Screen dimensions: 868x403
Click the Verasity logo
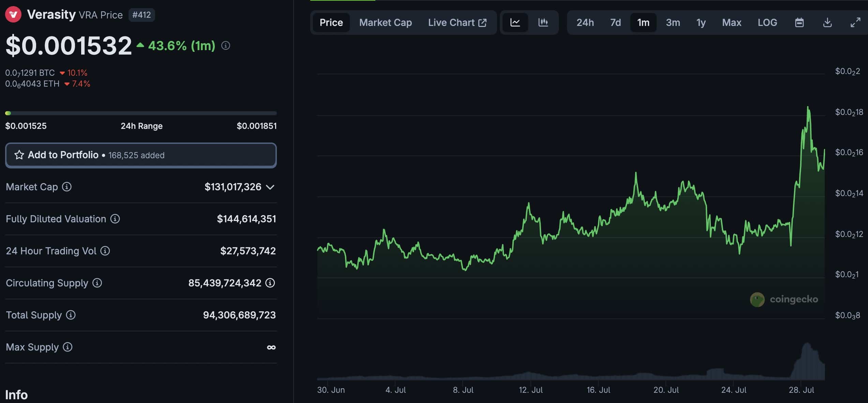click(x=14, y=14)
